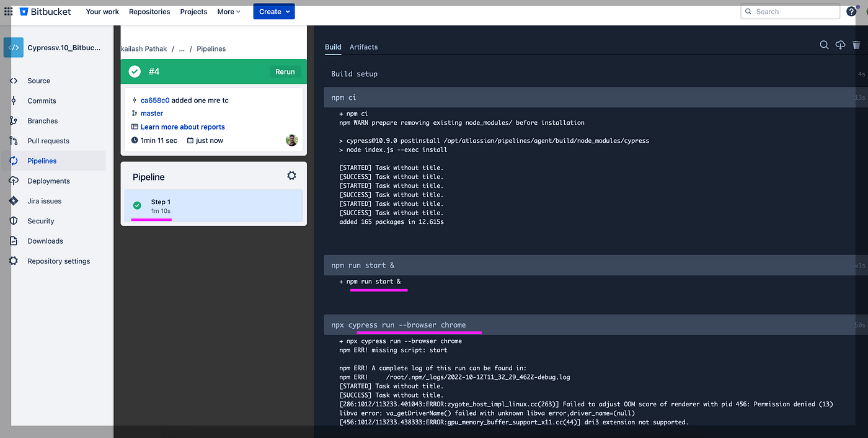The image size is (868, 438).
Task: Open the app switcher grid icon
Action: [8, 11]
